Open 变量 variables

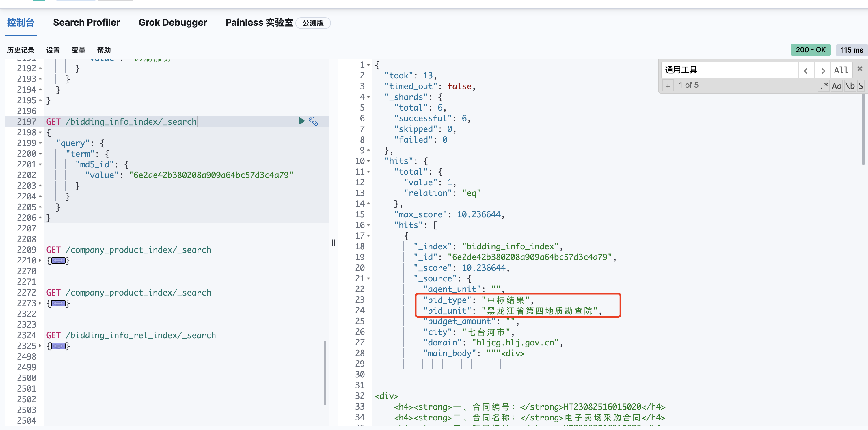79,50
